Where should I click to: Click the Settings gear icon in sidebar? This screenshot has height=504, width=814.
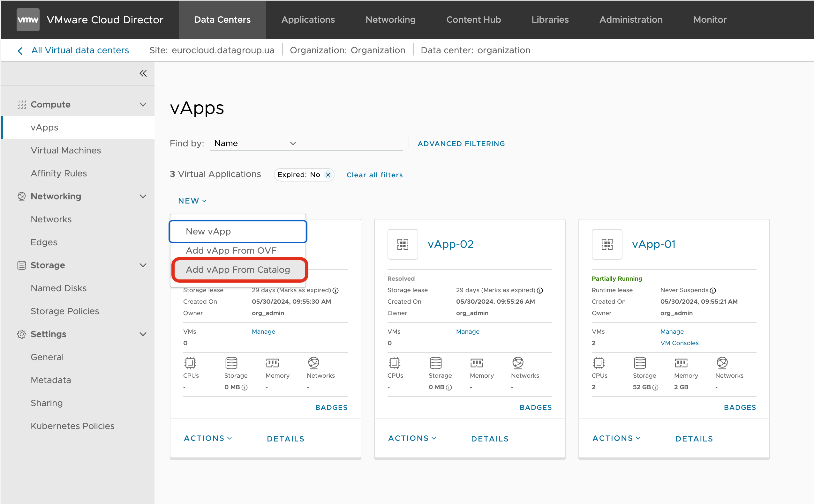click(x=22, y=334)
